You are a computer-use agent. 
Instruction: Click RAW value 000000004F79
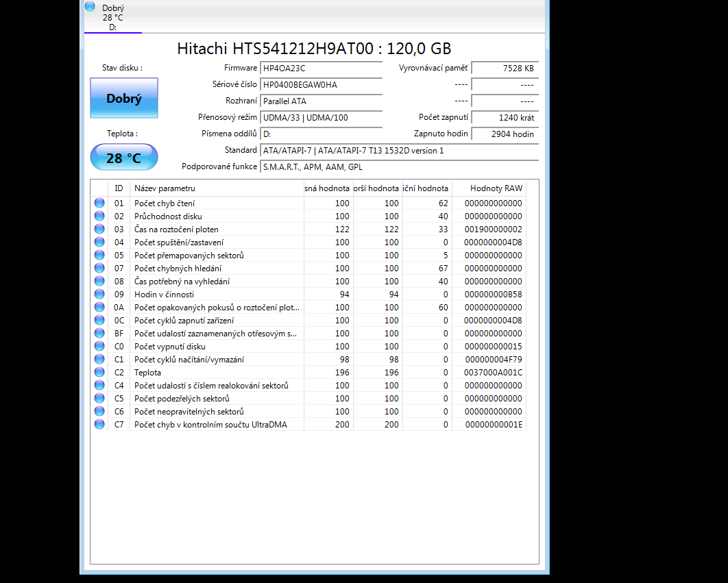tap(494, 359)
